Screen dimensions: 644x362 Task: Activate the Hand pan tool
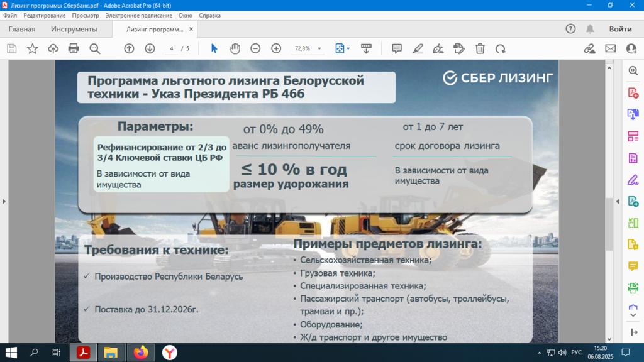235,48
